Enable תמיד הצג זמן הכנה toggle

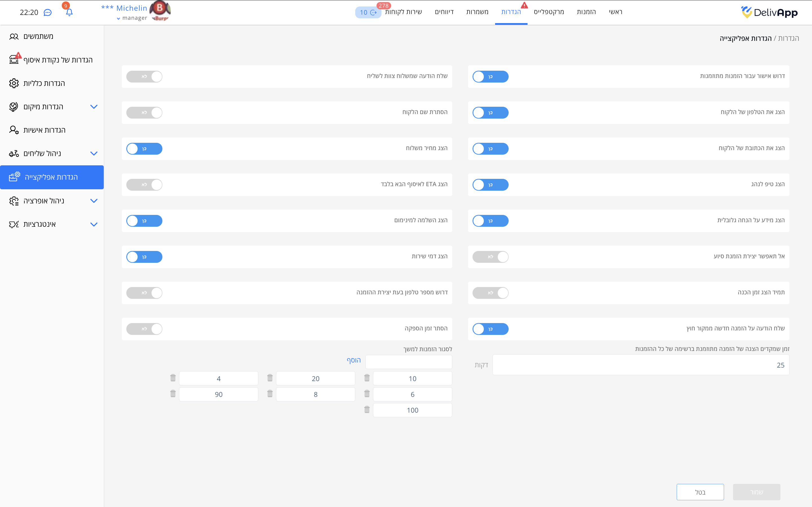click(x=490, y=293)
